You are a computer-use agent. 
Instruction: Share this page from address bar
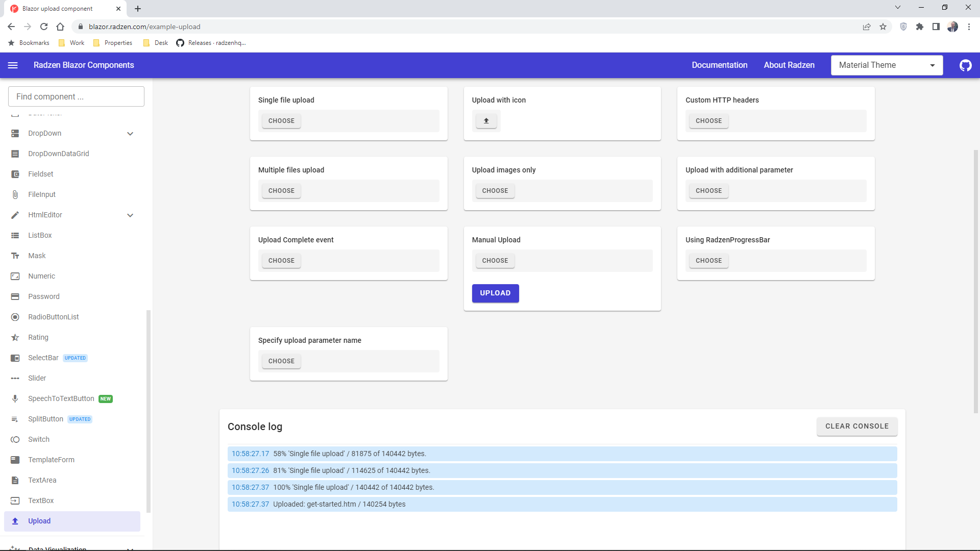tap(867, 27)
